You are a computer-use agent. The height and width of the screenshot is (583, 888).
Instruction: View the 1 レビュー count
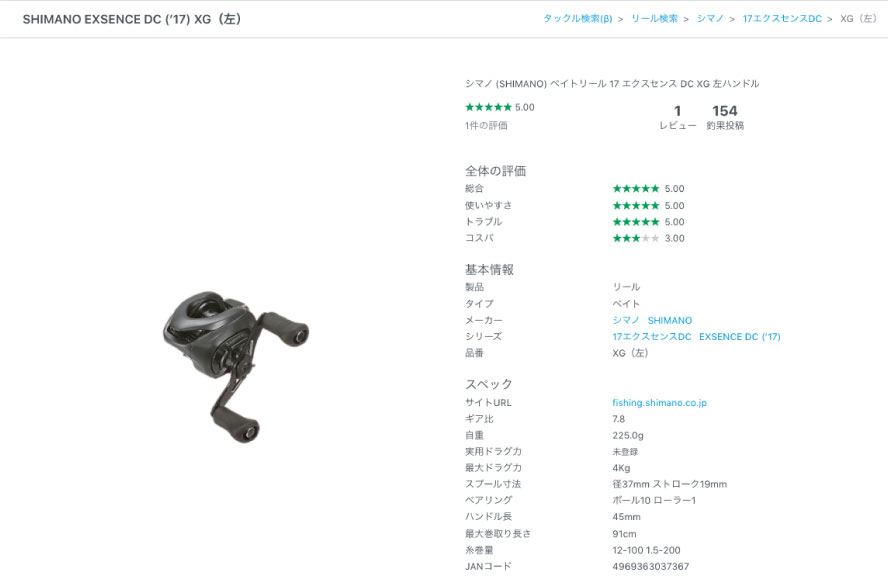coord(677,117)
